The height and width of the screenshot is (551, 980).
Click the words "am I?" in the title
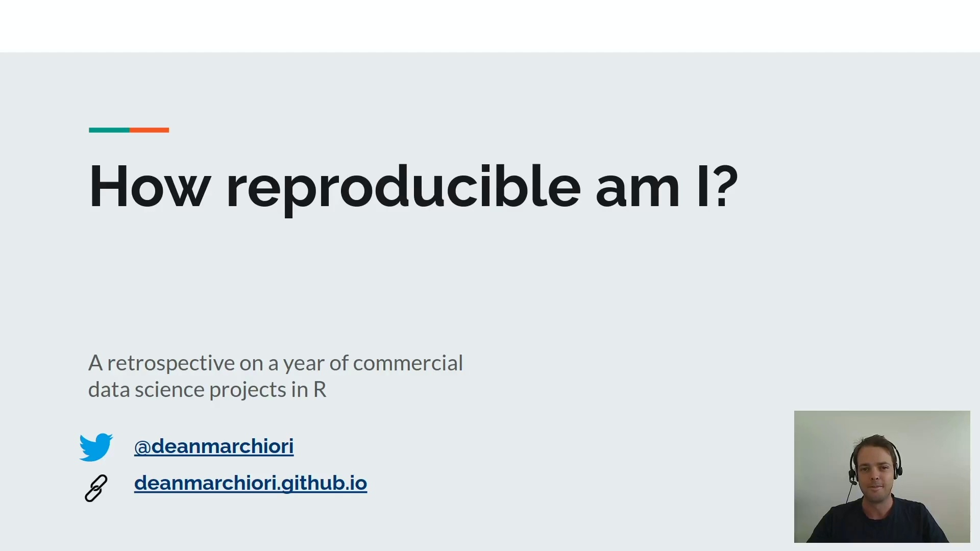[x=667, y=187]
